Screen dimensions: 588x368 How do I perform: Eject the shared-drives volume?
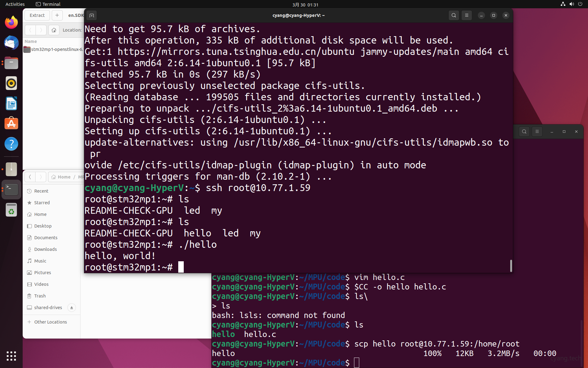pyautogui.click(x=71, y=308)
